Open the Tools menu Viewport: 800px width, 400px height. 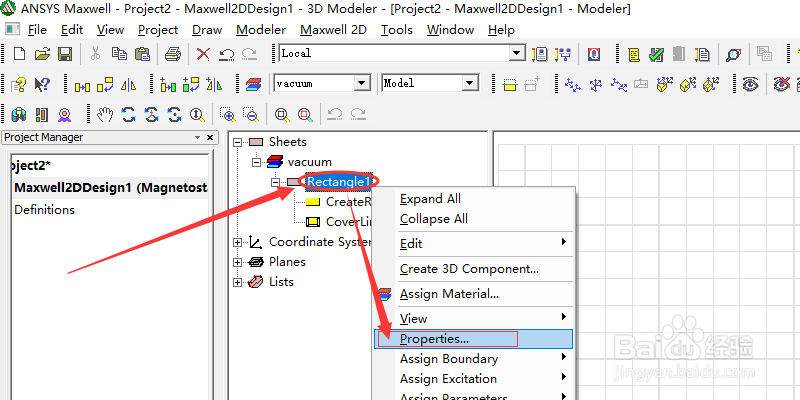tap(396, 30)
